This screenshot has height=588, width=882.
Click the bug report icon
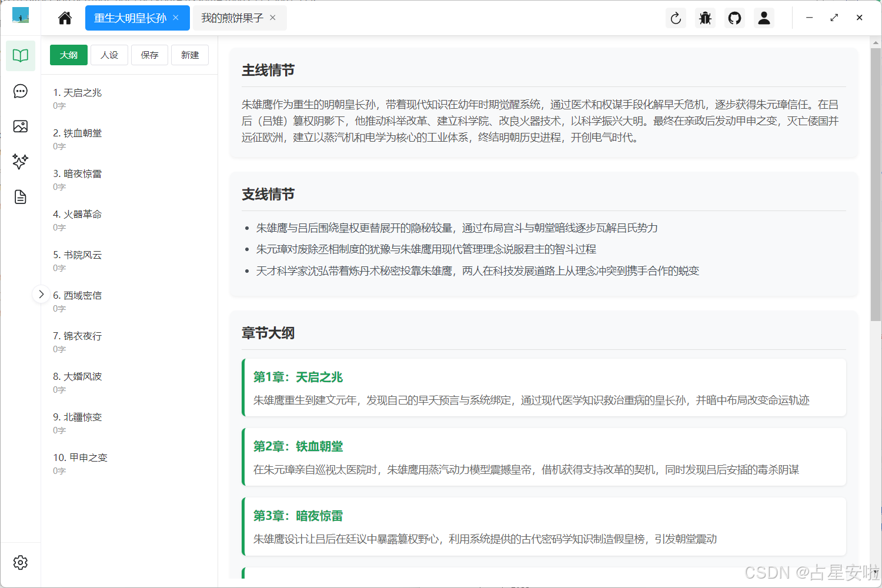(706, 18)
